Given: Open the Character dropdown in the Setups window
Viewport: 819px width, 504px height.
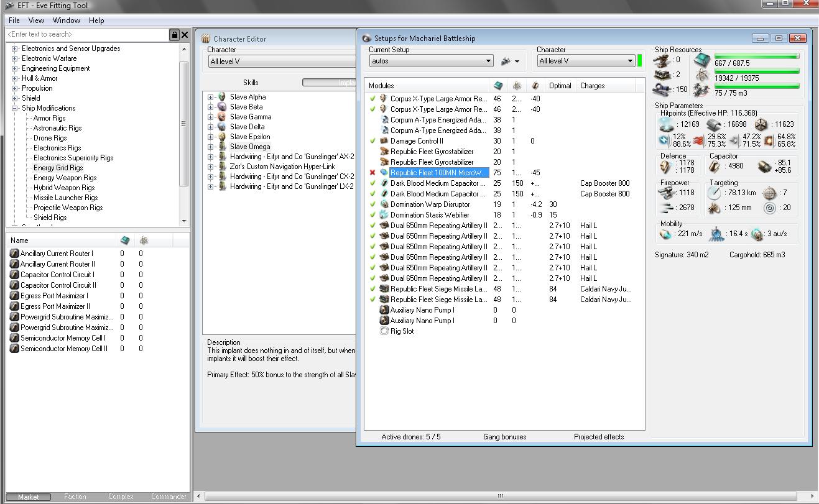Looking at the screenshot, I should point(586,61).
